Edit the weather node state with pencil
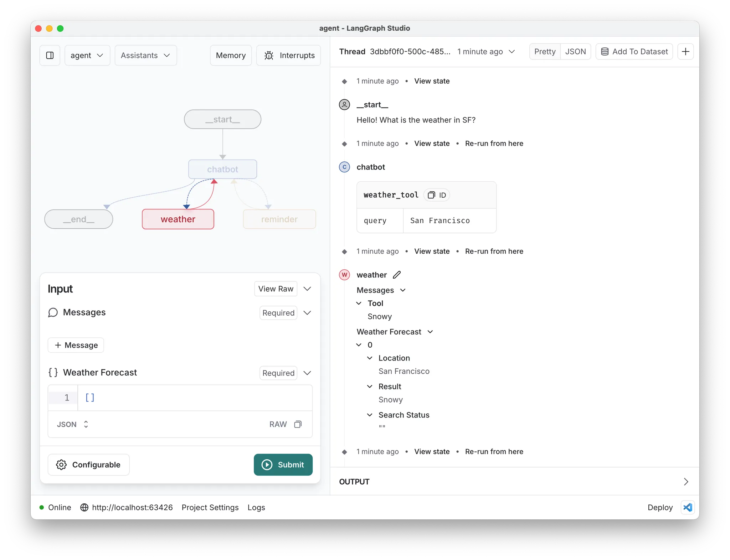 pos(397,275)
